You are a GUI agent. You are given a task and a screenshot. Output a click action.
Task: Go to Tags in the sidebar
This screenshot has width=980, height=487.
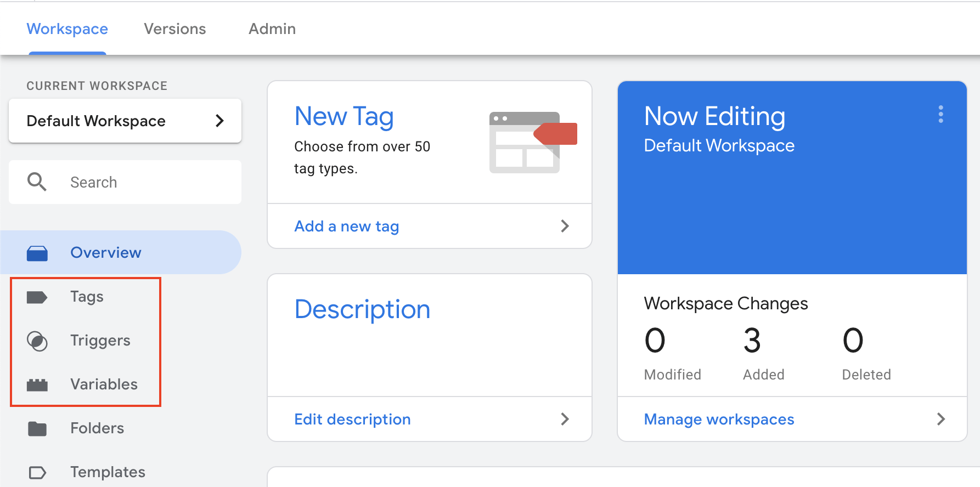87,297
